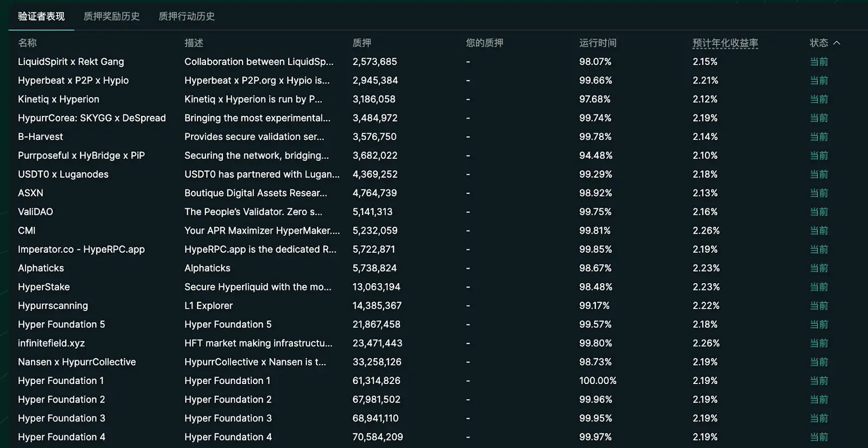Click the Hypurrscanning L1 Explorer description
Viewport: 868px width, 448px height.
coord(208,306)
